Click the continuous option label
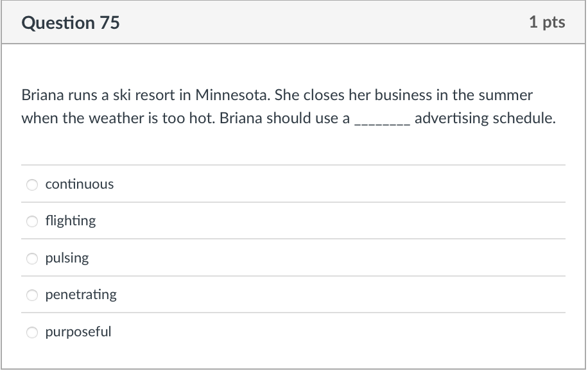The height and width of the screenshot is (371, 588). pyautogui.click(x=79, y=184)
